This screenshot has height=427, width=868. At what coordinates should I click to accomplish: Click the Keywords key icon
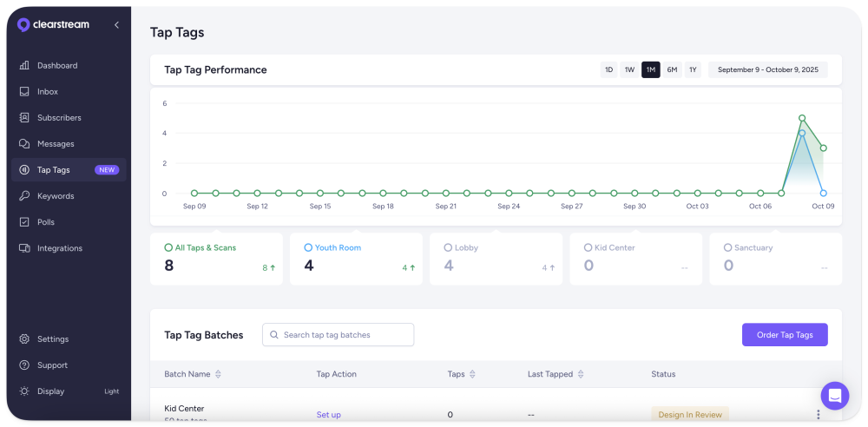(x=24, y=196)
